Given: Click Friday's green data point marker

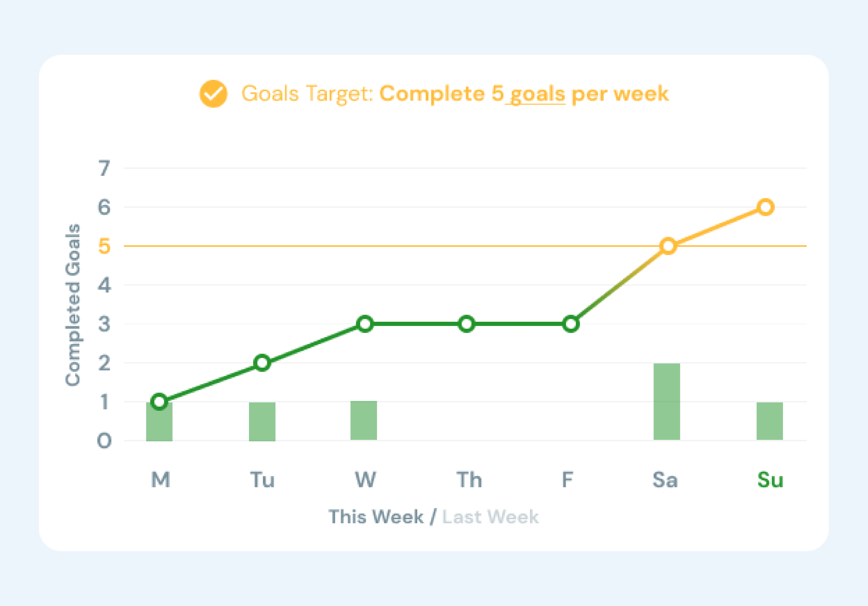Looking at the screenshot, I should click(x=571, y=324).
